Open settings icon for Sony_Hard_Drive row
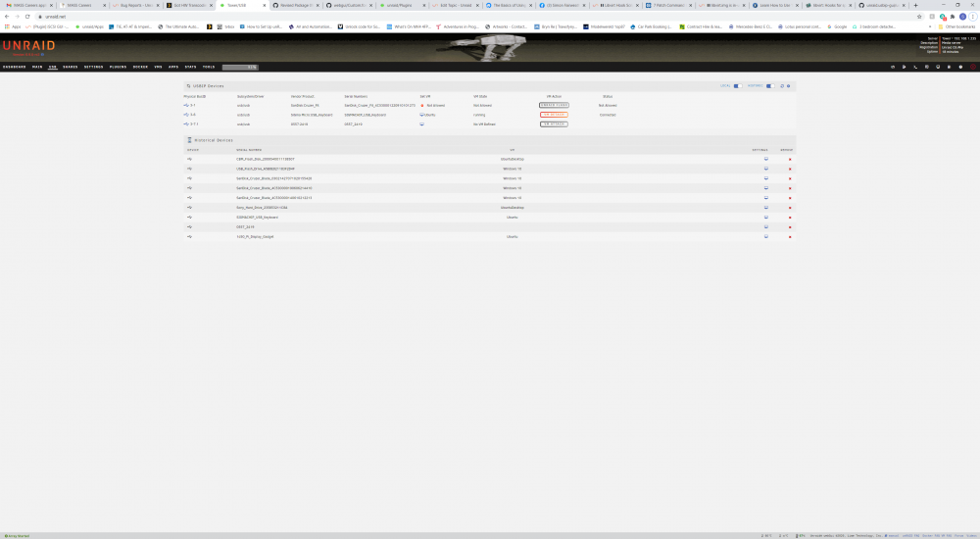The height and width of the screenshot is (539, 980). (x=766, y=208)
